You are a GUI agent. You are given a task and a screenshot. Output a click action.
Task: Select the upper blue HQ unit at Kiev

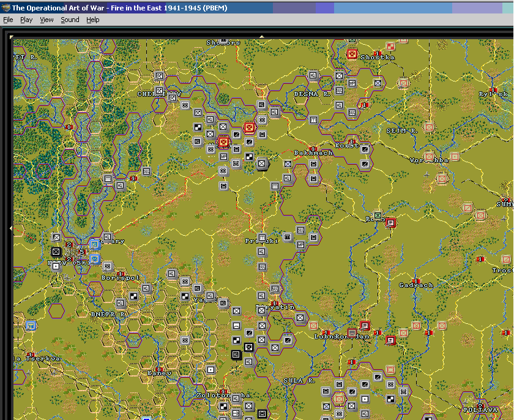click(x=95, y=244)
